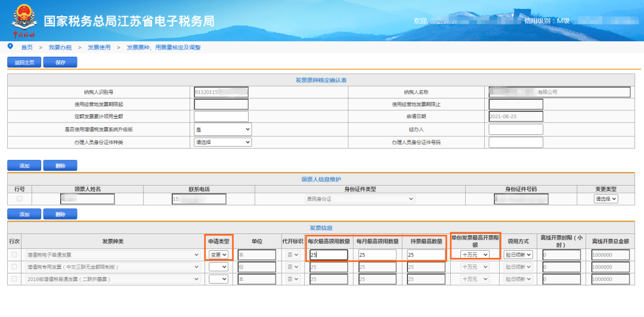
Task: Click 添加 button for the 领票人信息维护 table
Action: (x=24, y=165)
